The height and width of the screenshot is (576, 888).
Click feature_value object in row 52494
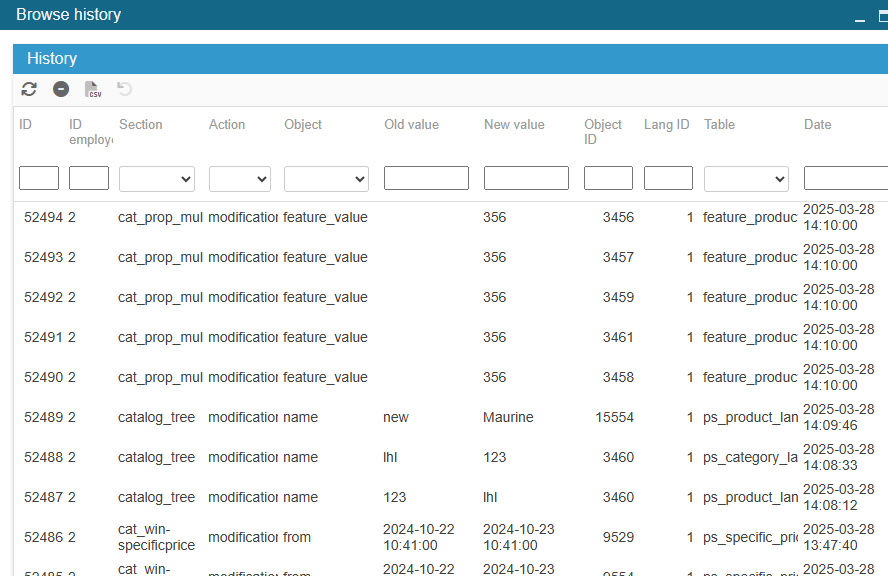tap(325, 217)
